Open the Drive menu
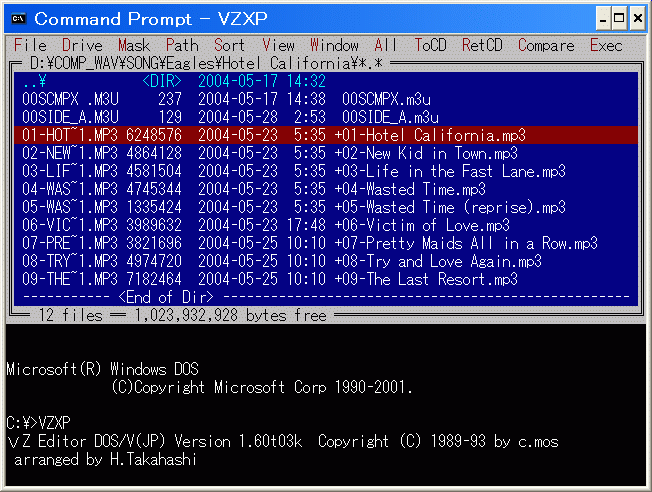The width and height of the screenshot is (652, 492). pyautogui.click(x=82, y=45)
